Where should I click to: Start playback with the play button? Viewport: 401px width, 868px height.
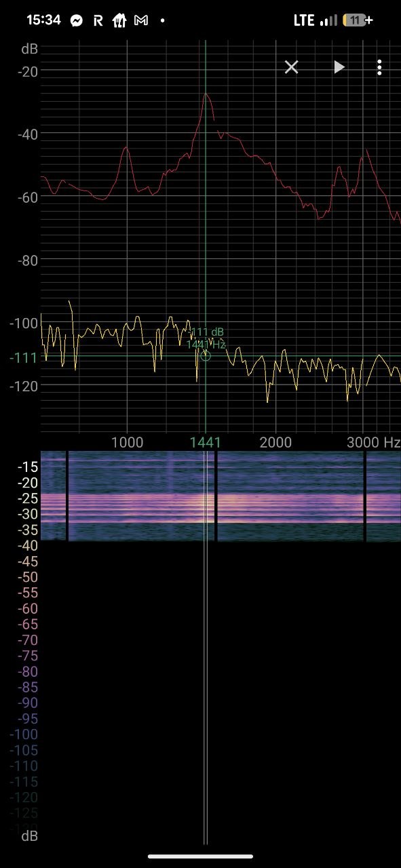339,67
